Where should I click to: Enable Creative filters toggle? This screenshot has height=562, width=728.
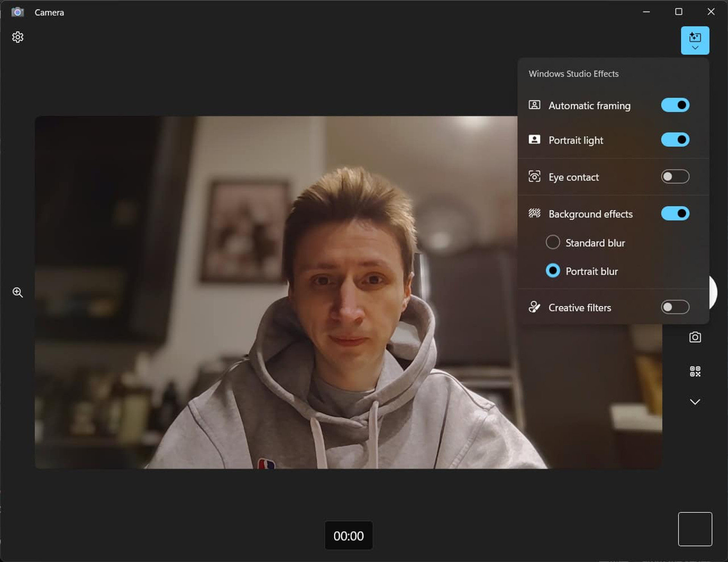click(x=675, y=307)
